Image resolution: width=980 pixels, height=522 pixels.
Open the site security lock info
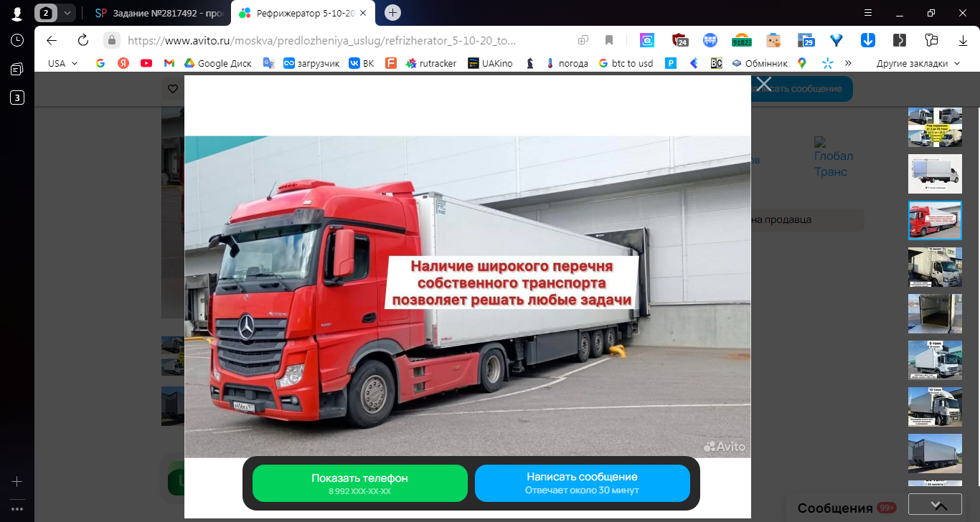click(x=111, y=40)
